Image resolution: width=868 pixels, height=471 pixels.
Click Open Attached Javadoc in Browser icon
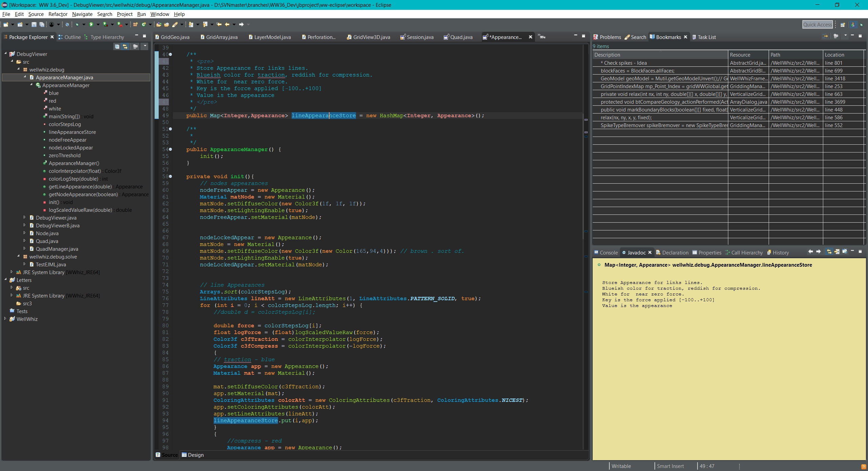pos(845,251)
